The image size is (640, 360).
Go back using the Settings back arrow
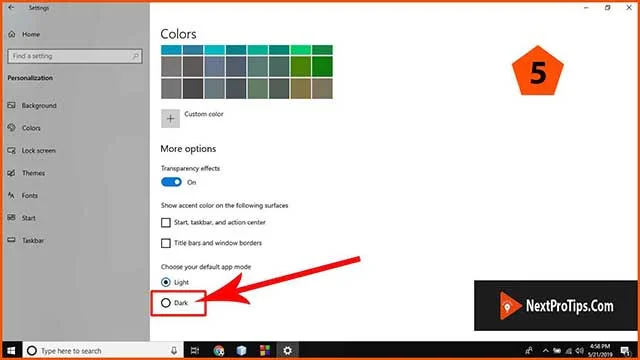coord(11,7)
